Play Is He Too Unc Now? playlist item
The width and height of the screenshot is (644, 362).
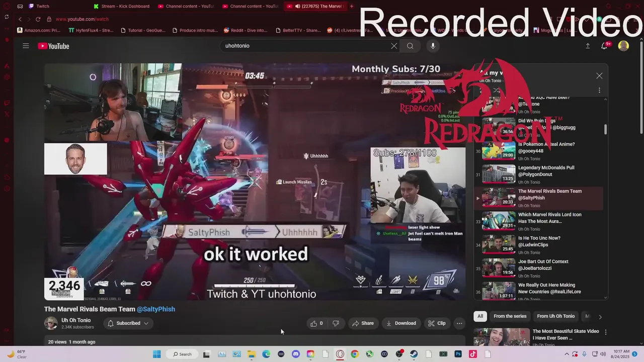tap(538, 245)
